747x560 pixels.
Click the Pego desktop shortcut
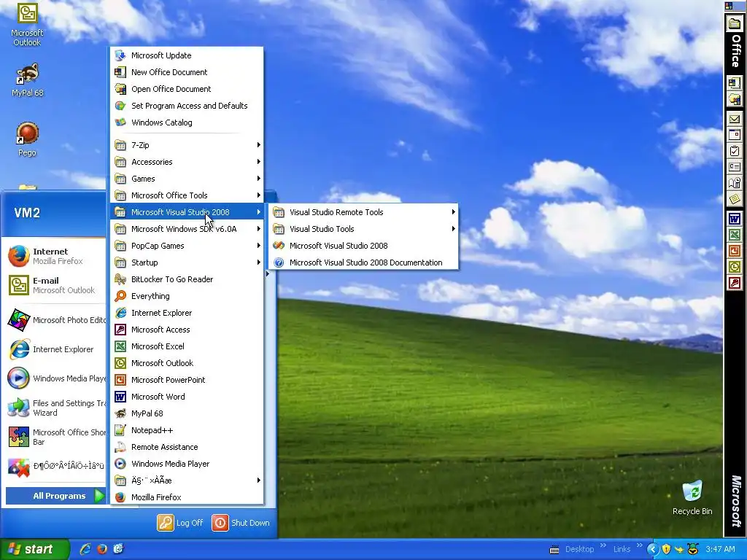coord(27,139)
